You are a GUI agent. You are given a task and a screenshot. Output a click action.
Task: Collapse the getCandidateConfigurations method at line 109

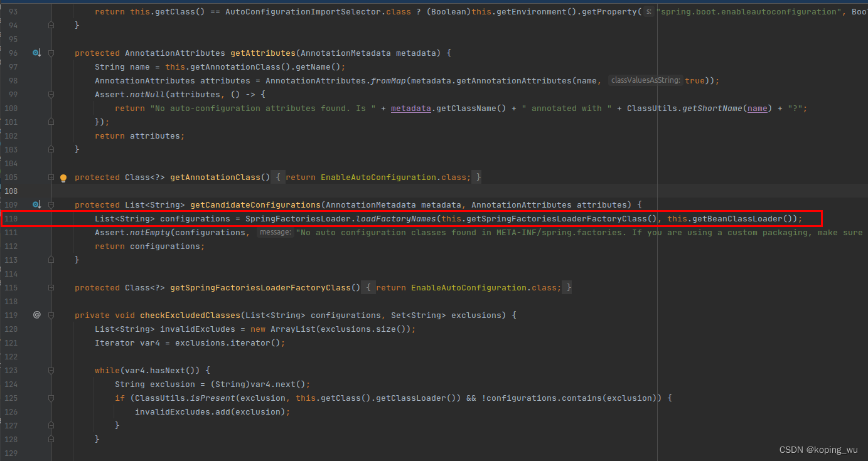pos(51,205)
